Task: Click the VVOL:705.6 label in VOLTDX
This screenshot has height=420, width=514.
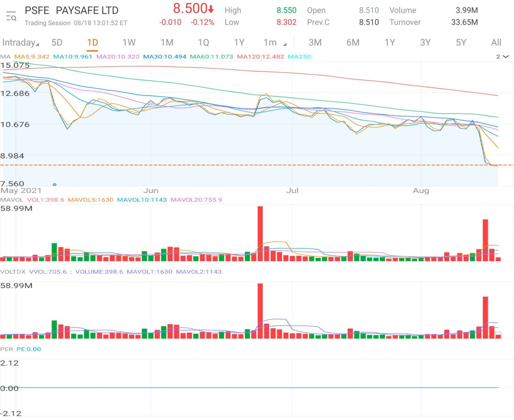Action: [x=48, y=272]
